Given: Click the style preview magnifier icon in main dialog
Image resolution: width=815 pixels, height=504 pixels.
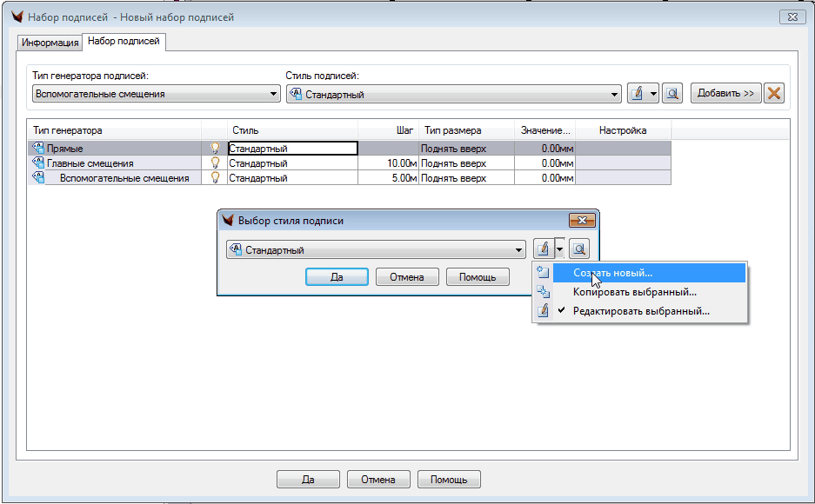Looking at the screenshot, I should tap(671, 94).
